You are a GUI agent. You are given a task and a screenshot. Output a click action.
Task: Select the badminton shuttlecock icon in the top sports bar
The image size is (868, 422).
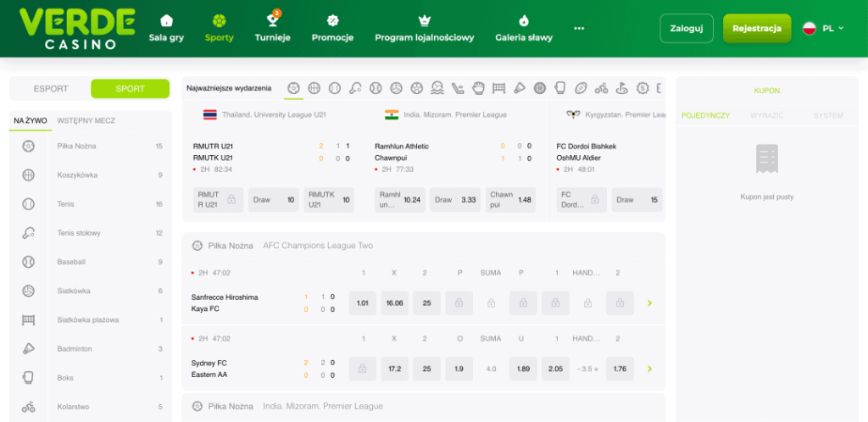click(520, 88)
